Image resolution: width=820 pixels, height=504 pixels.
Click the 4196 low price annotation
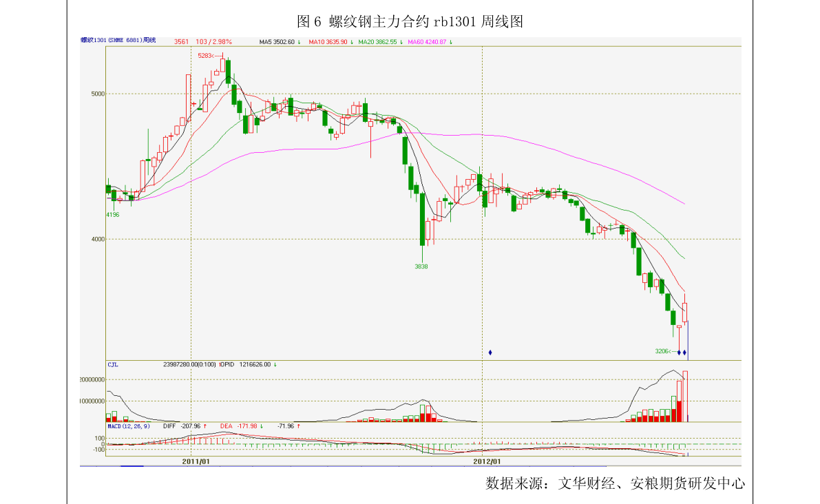click(112, 215)
